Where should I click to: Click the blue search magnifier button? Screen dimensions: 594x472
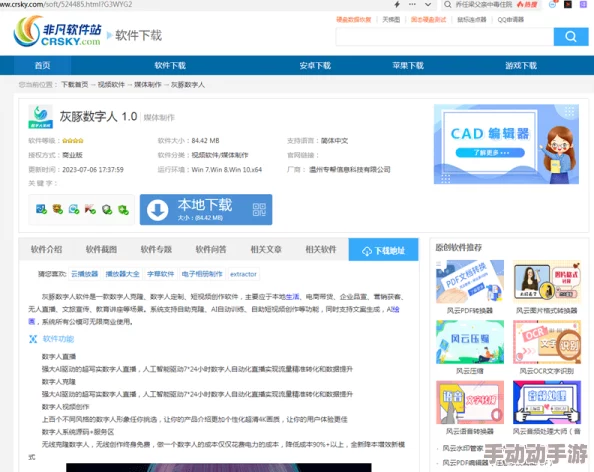tap(571, 37)
